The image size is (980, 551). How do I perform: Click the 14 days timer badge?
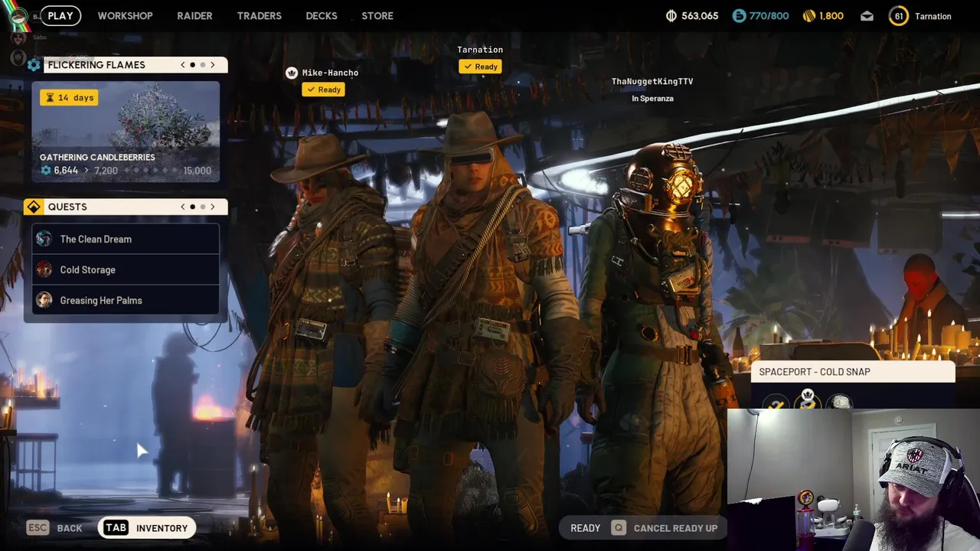click(69, 97)
